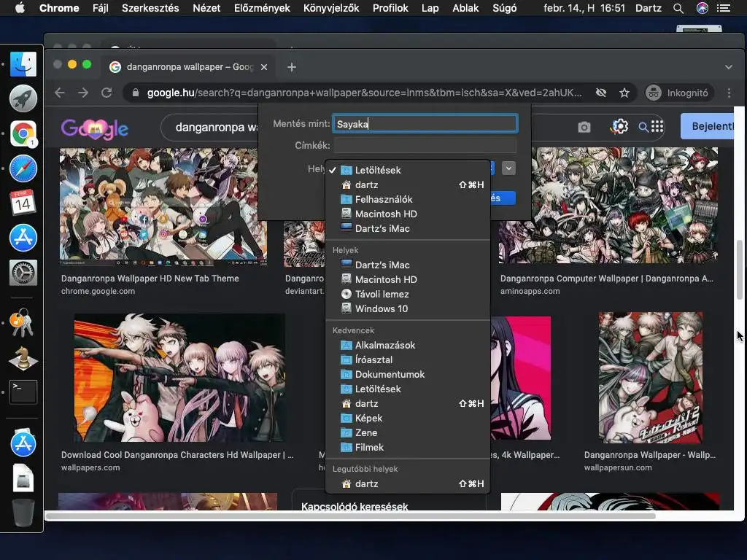Open the Fájl menu
The width and height of the screenshot is (747, 560).
point(101,8)
